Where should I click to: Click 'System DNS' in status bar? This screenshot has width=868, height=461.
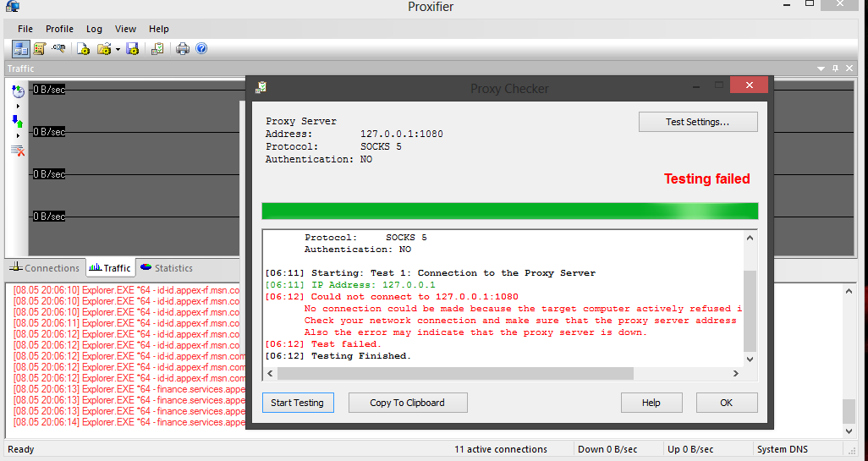point(783,449)
